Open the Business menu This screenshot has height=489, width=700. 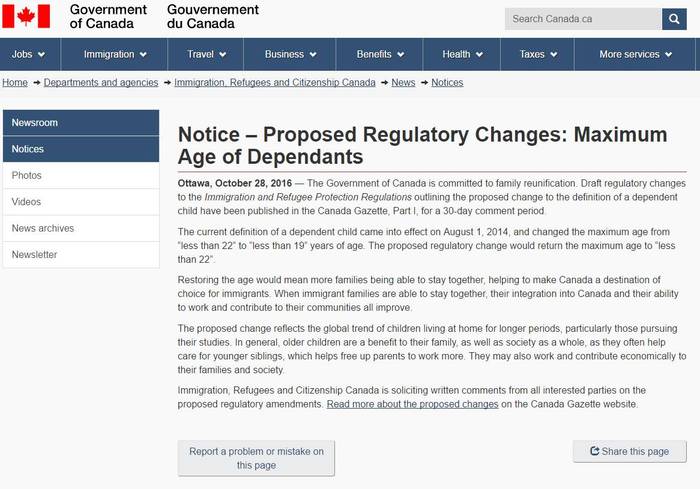(x=290, y=54)
